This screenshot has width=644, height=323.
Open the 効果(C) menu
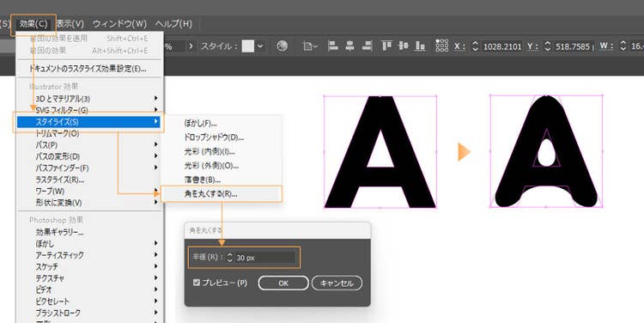pos(33,24)
